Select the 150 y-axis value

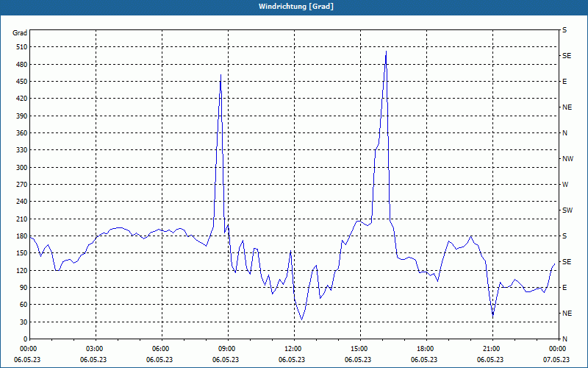click(22, 253)
